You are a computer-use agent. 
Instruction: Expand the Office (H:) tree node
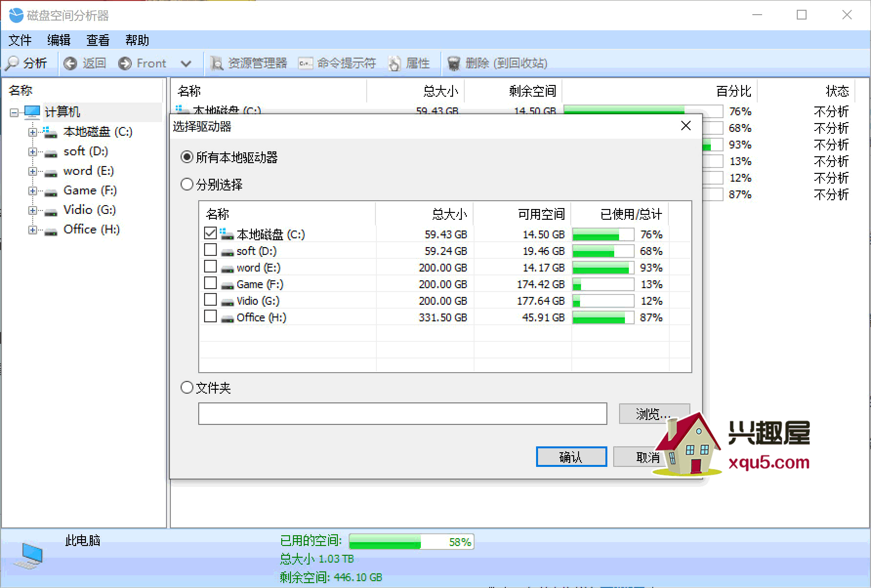point(33,230)
